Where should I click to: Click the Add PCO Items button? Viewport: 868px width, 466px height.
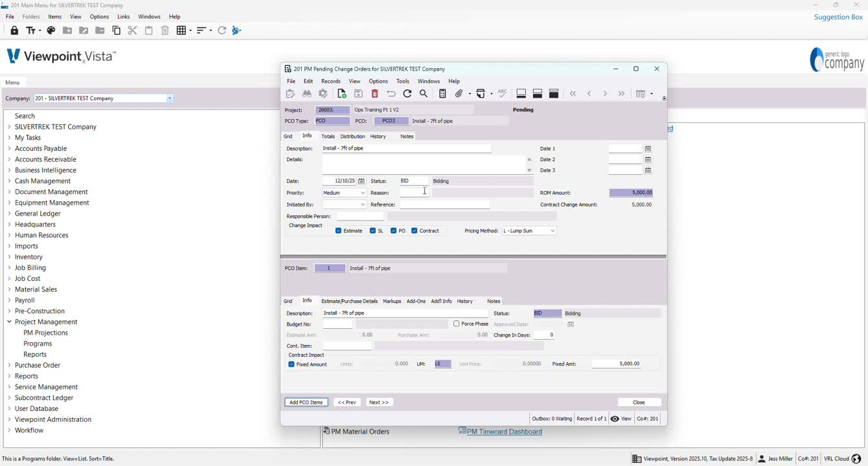pyautogui.click(x=306, y=403)
